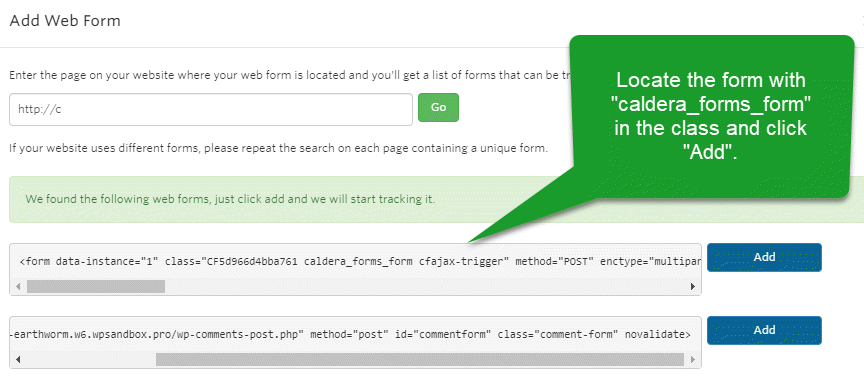Click scrollbar track left of comment form thumb
This screenshot has width=864, height=380.
(90, 360)
